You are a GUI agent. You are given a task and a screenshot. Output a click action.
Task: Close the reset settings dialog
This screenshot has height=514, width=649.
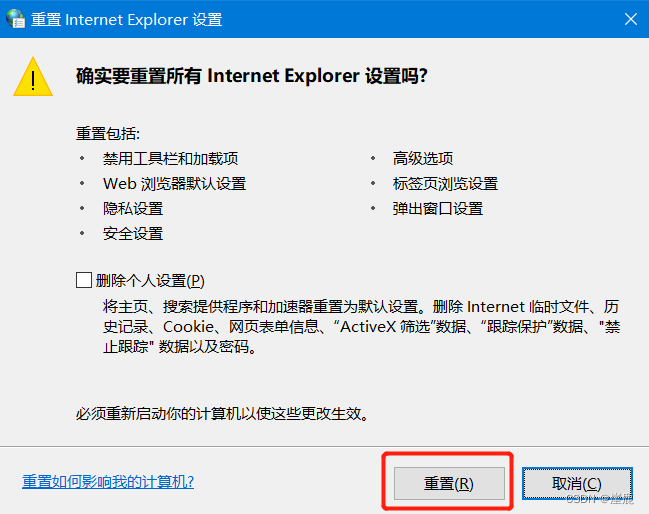point(631,19)
